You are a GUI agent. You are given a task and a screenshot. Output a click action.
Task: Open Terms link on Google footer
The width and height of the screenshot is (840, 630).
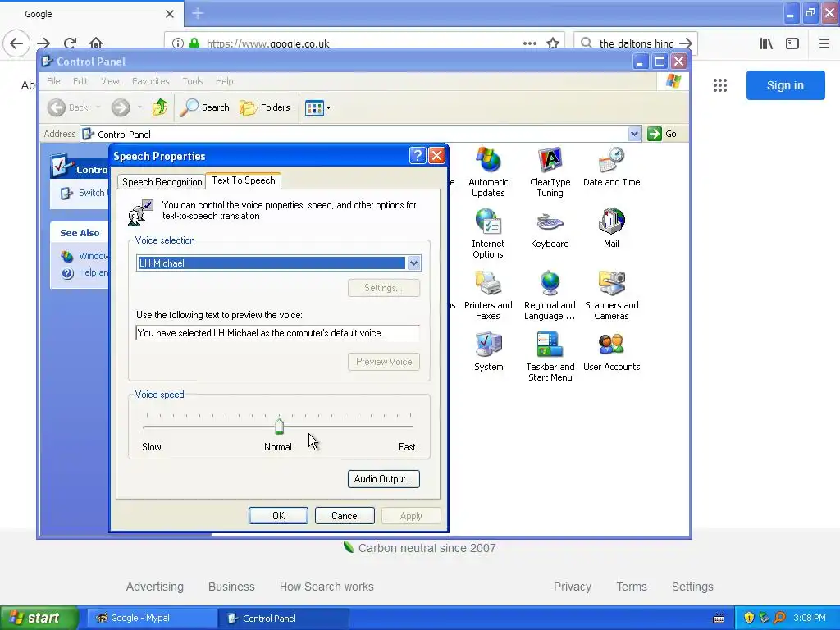coord(632,587)
